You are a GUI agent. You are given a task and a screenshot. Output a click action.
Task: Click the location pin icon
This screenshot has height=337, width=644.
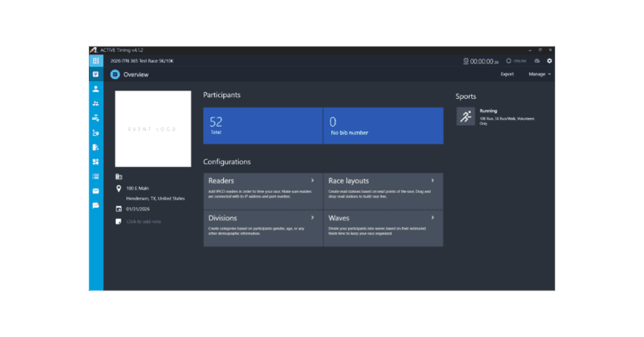point(119,189)
